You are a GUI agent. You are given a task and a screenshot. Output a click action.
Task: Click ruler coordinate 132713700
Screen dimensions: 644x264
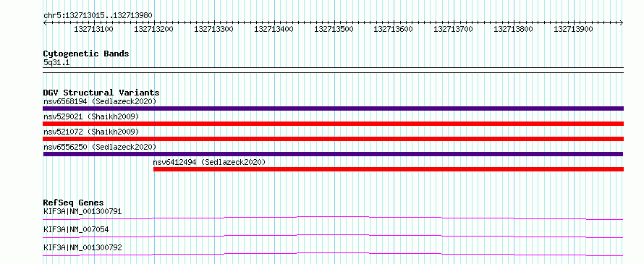point(454,29)
